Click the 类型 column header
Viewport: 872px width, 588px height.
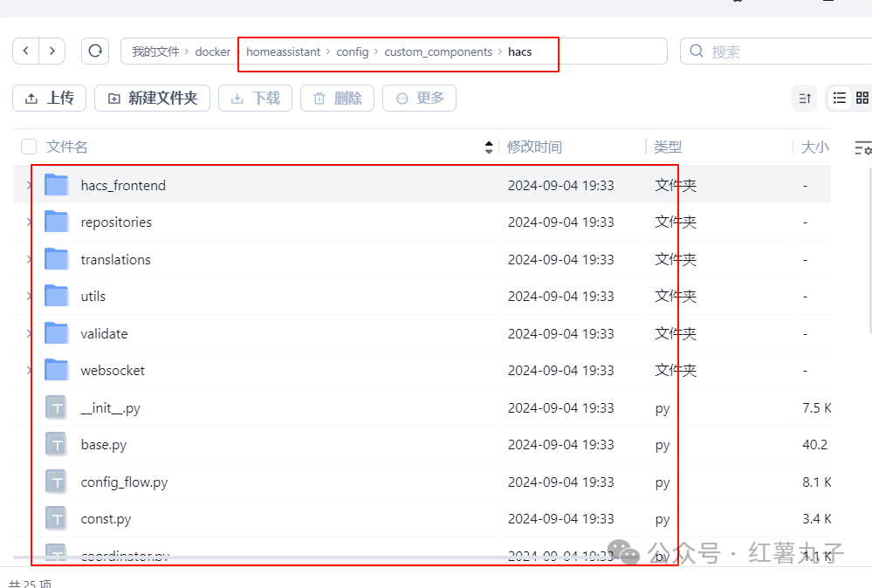[668, 147]
